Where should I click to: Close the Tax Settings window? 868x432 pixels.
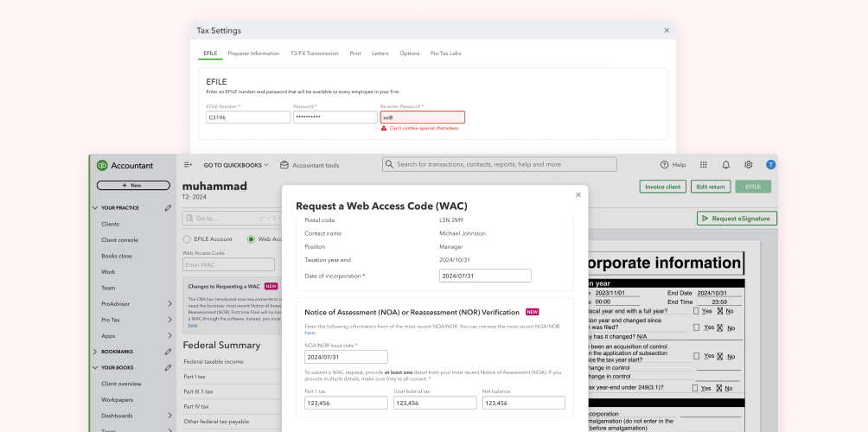pyautogui.click(x=667, y=30)
